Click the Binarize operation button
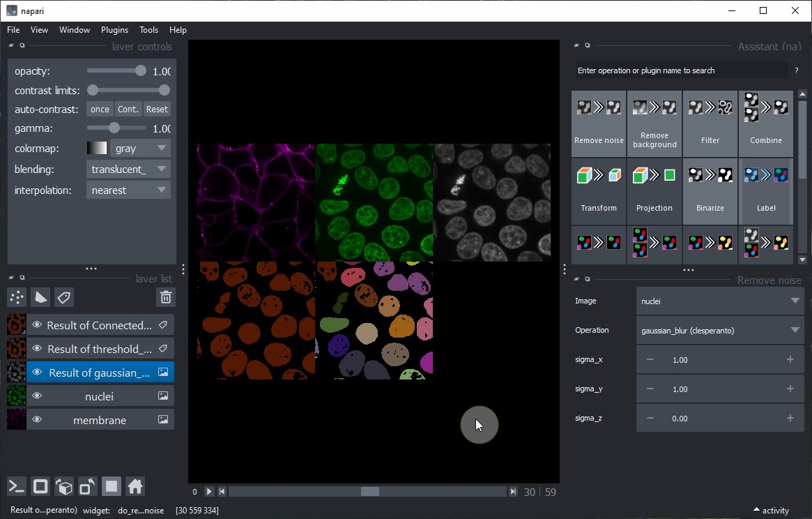The height and width of the screenshot is (519, 812). pos(710,191)
